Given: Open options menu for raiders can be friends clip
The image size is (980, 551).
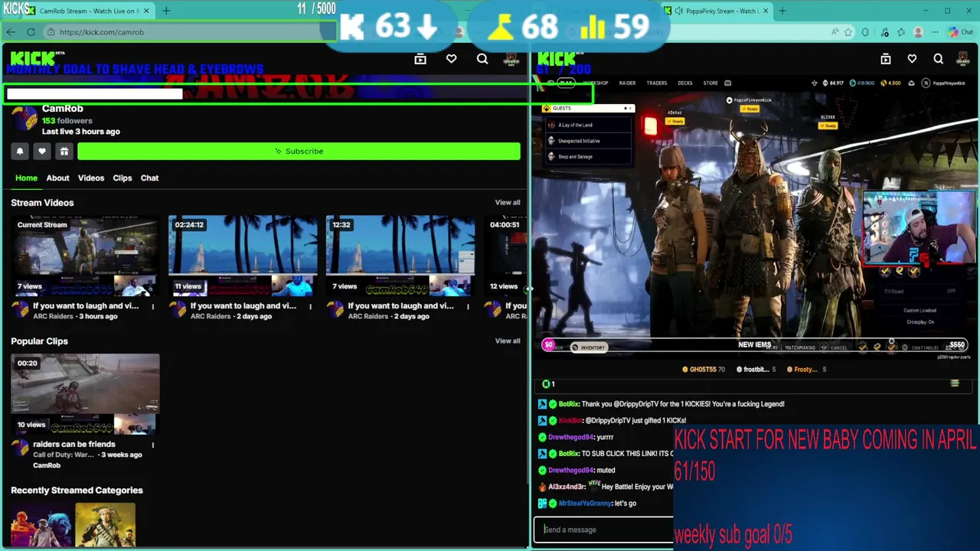Looking at the screenshot, I should pos(152,445).
